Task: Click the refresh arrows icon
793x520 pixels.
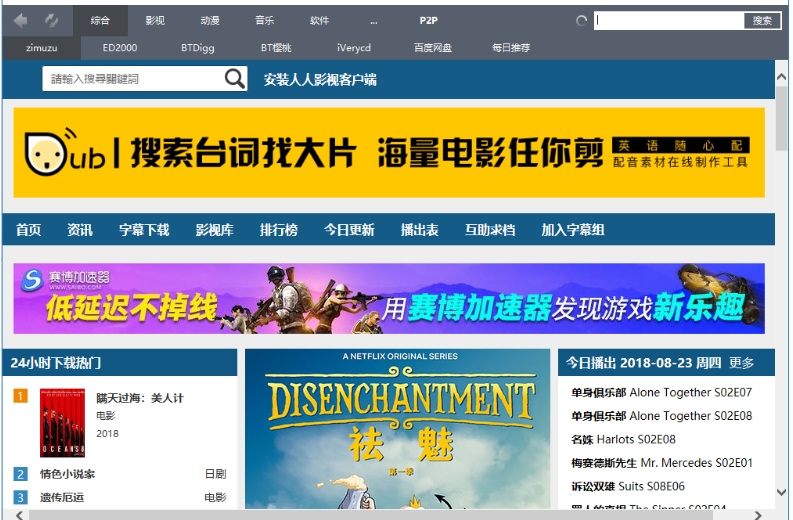Action: (x=51, y=21)
